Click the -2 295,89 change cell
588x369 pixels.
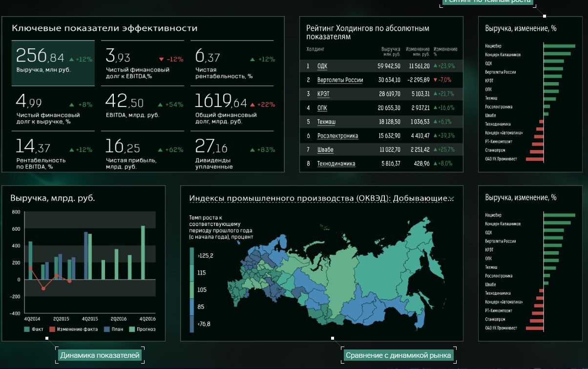click(x=418, y=80)
